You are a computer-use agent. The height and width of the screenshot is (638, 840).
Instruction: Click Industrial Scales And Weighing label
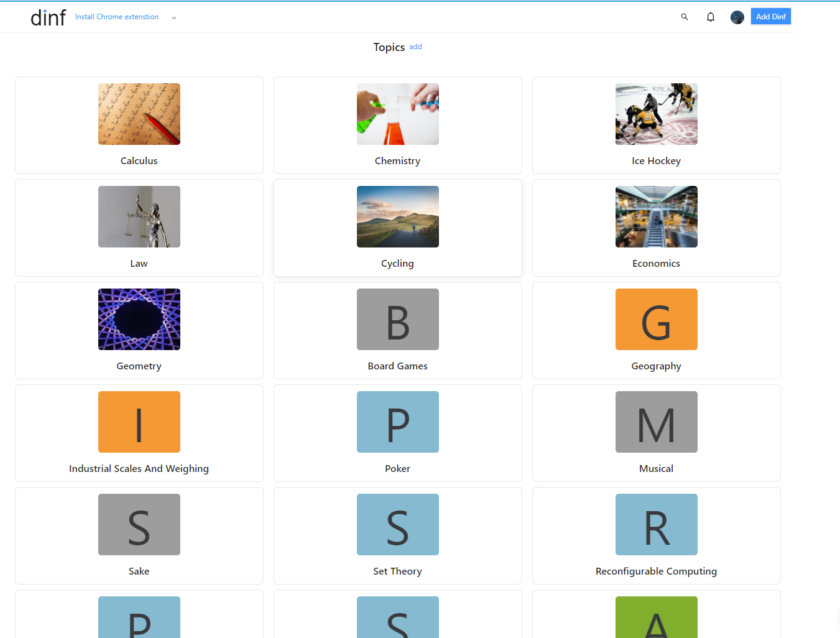coord(139,469)
